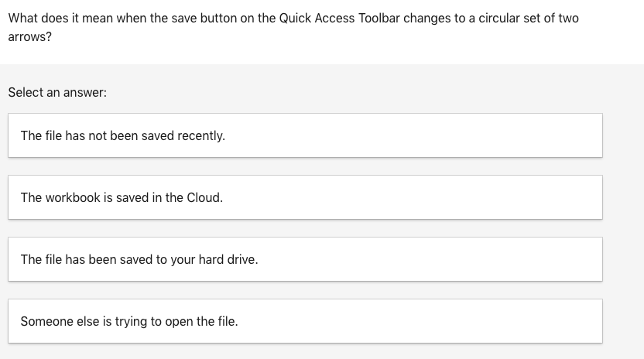Image resolution: width=644 pixels, height=359 pixels.
Task: Select "Someone else is trying to open the file."
Action: point(305,321)
